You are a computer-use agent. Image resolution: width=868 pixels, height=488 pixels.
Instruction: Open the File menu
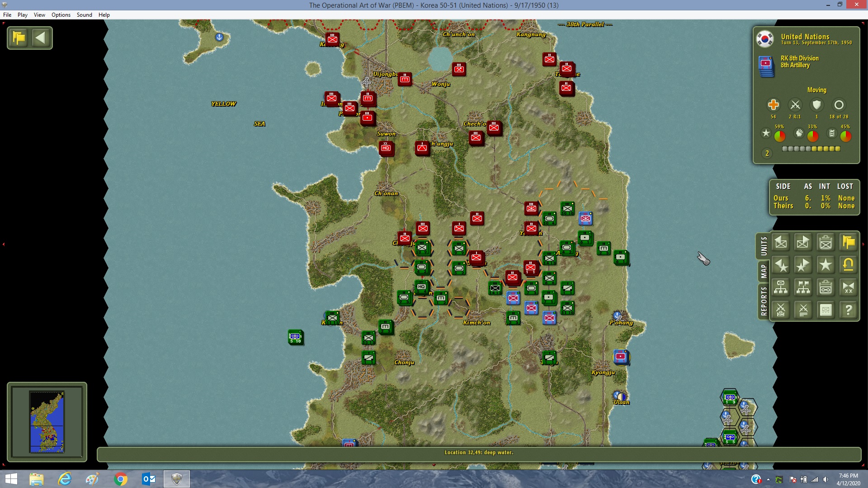click(7, 15)
